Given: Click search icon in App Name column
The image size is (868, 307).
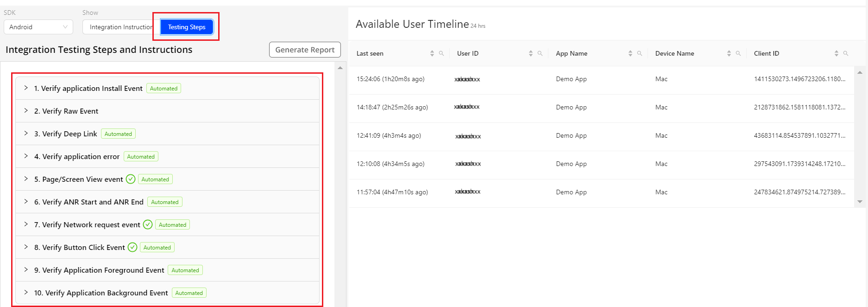Looking at the screenshot, I should coord(640,53).
